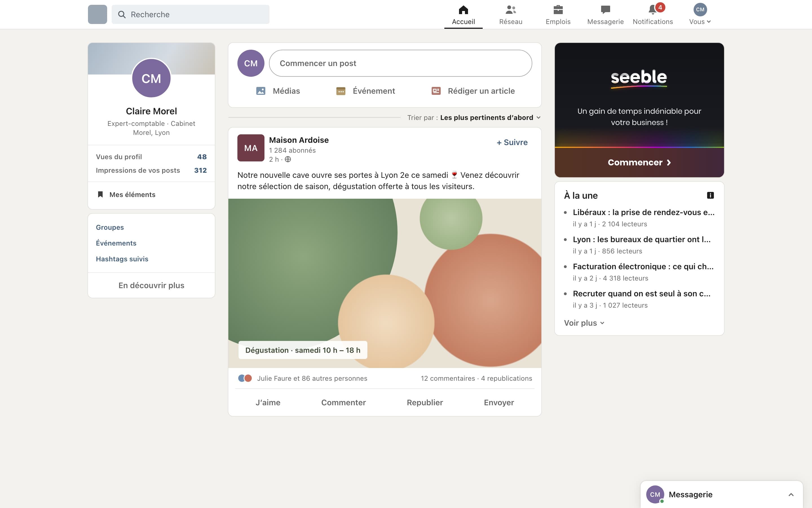Go to the Accueil tab
Screen dimensions: 812x508
(464, 14)
